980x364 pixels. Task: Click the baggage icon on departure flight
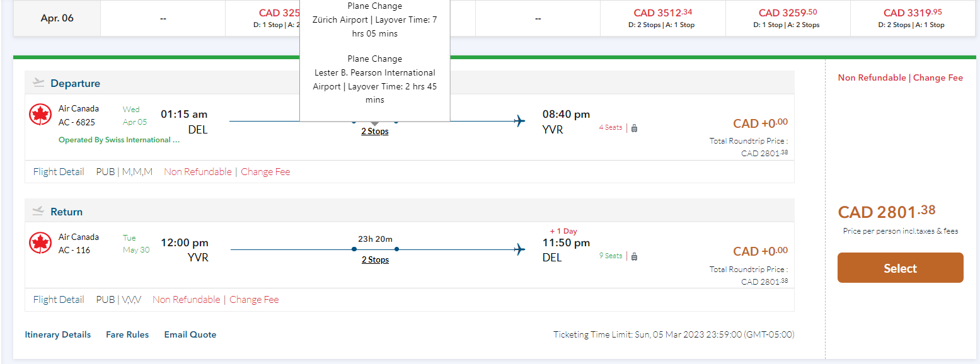634,128
